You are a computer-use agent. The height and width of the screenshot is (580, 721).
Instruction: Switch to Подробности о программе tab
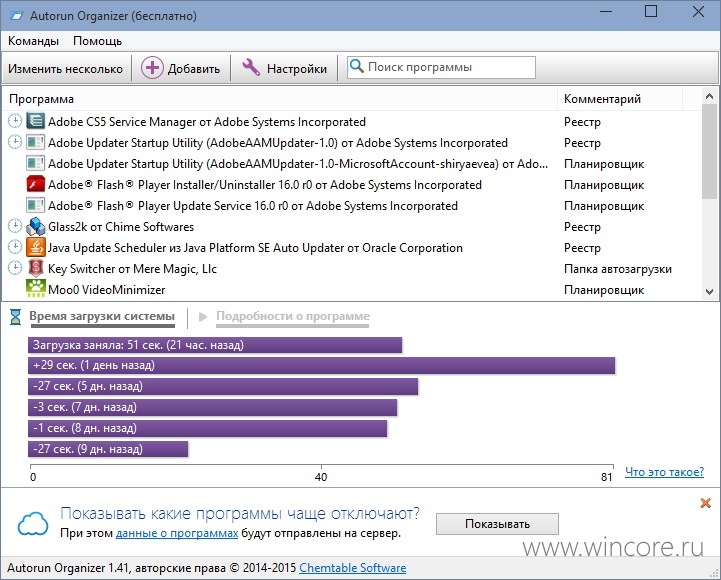pos(293,316)
